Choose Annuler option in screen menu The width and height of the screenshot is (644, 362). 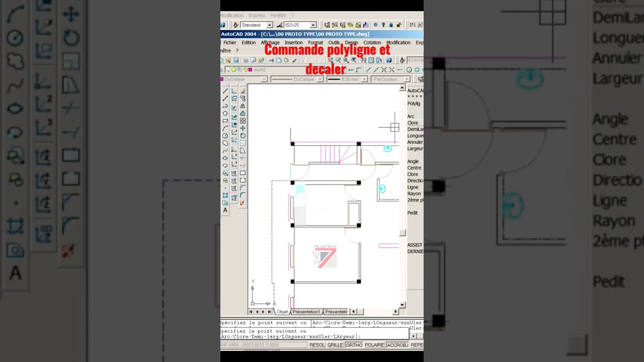click(415, 142)
